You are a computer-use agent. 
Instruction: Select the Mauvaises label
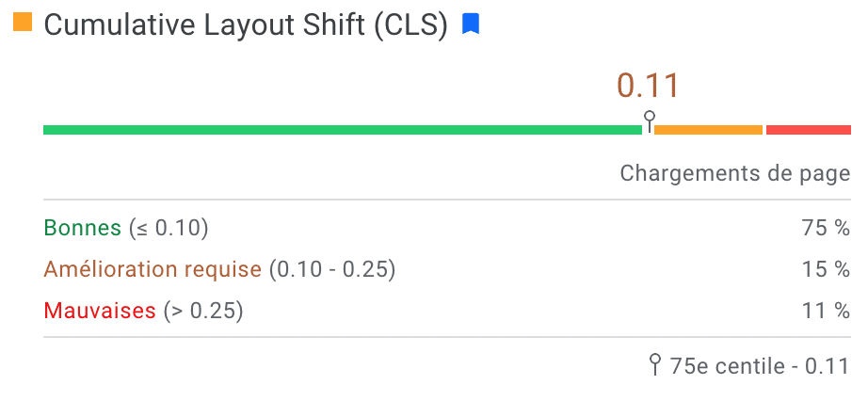tap(100, 311)
